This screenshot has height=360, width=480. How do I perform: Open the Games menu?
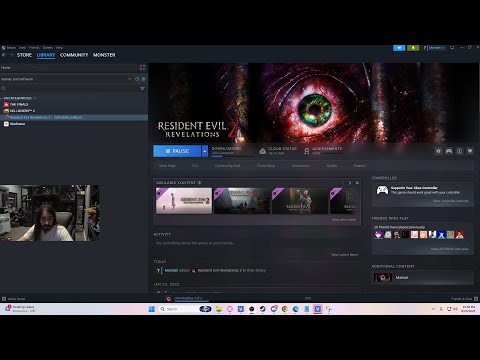pyautogui.click(x=48, y=48)
